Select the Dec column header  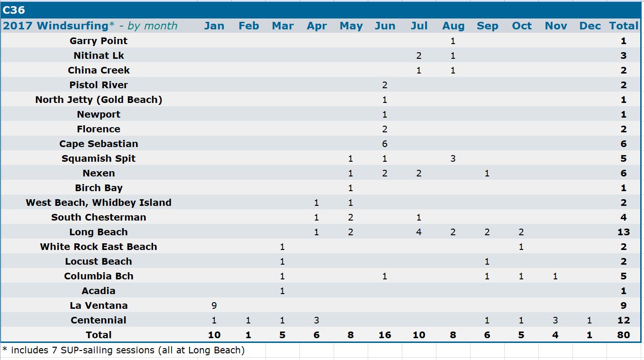click(x=590, y=26)
